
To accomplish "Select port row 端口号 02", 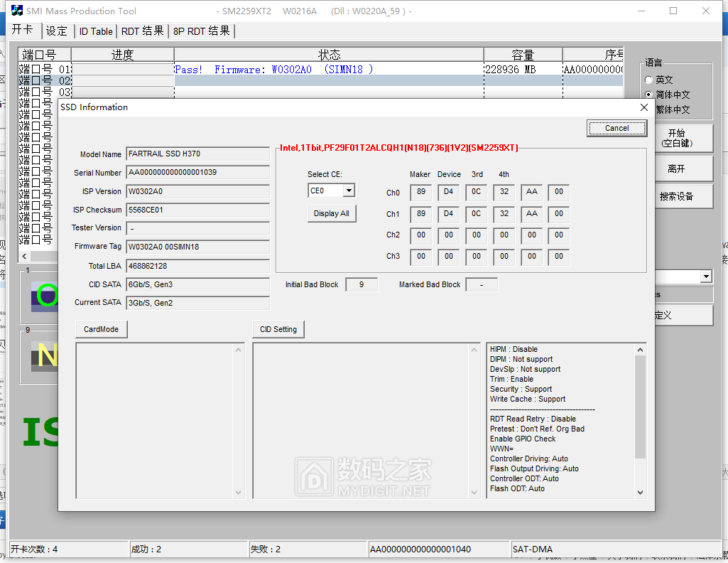I will (x=44, y=80).
